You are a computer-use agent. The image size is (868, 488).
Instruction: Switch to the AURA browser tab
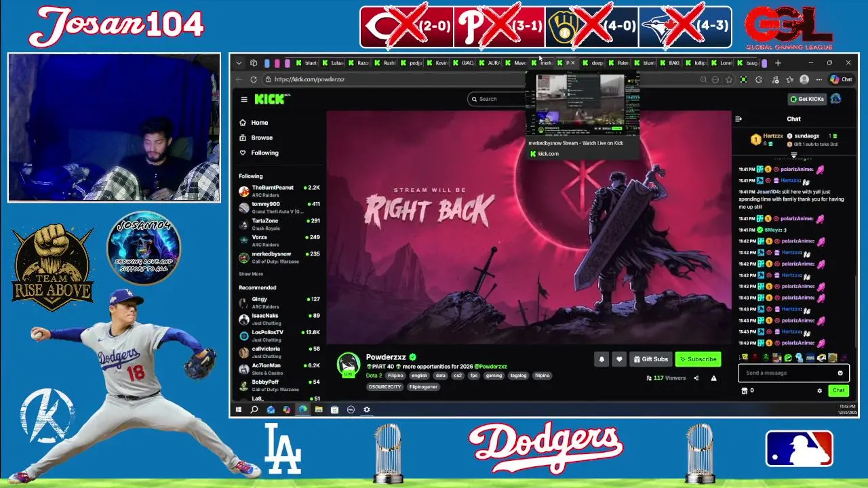tap(490, 63)
